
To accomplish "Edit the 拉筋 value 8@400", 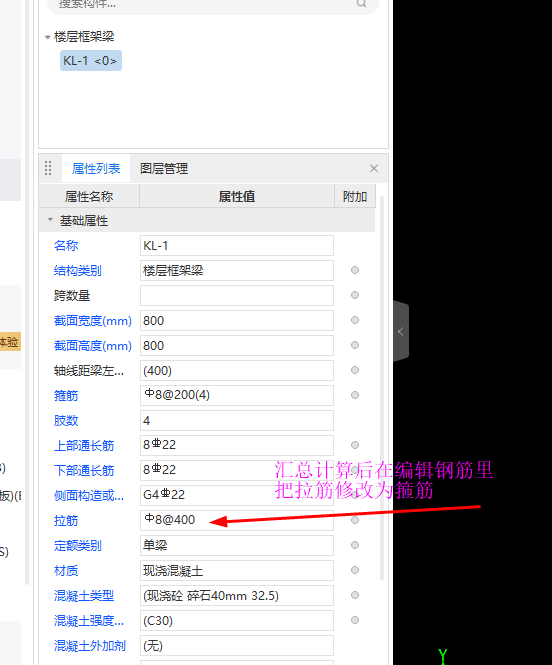I will [237, 520].
